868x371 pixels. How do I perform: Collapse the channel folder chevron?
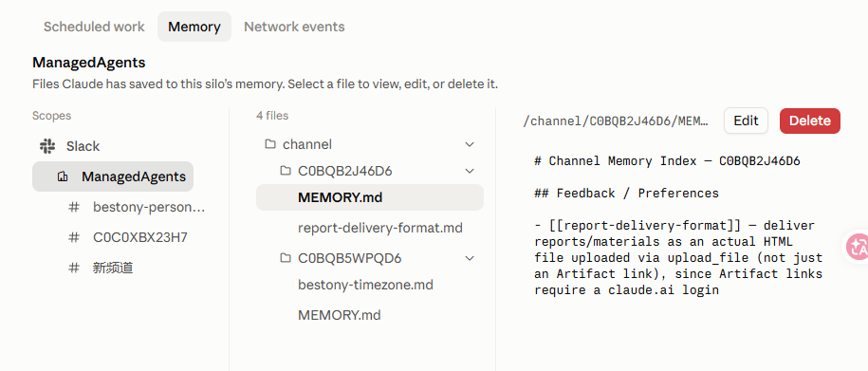[x=470, y=144]
